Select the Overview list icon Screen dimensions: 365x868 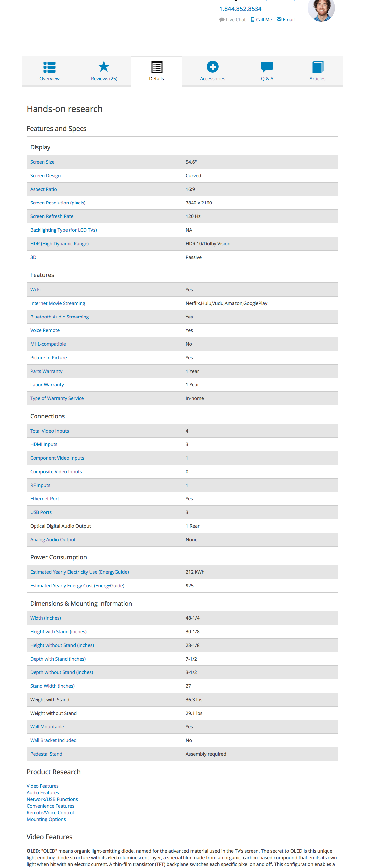[x=49, y=67]
